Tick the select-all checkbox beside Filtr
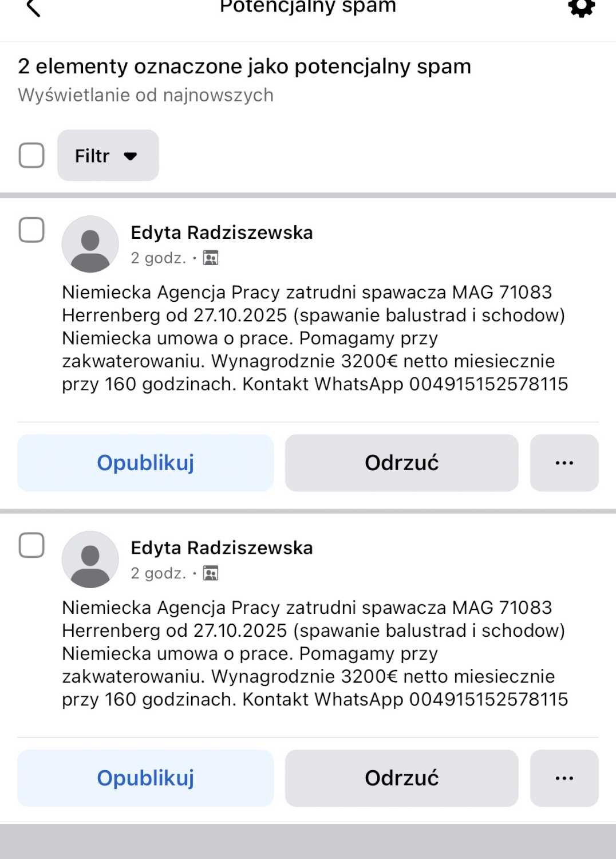 pos(31,155)
